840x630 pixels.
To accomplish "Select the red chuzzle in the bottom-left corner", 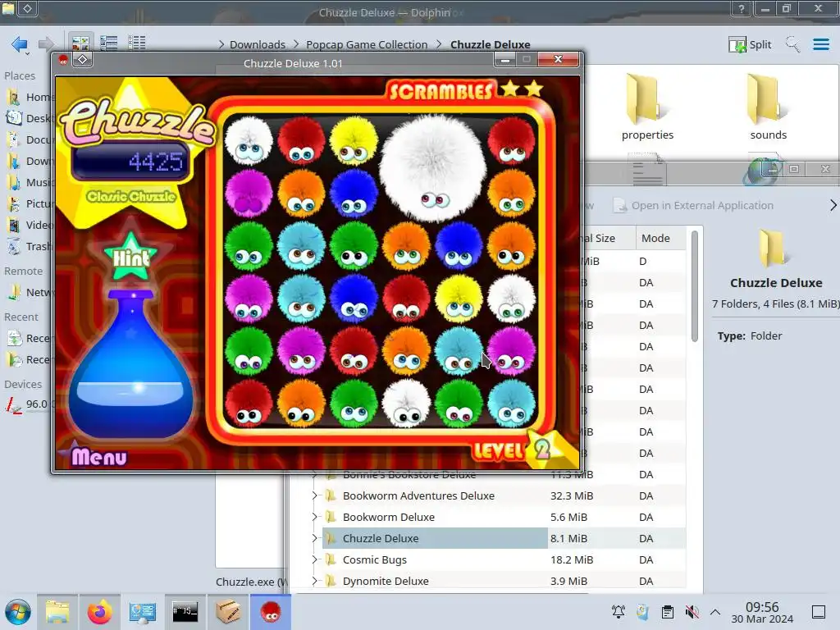I will (249, 403).
